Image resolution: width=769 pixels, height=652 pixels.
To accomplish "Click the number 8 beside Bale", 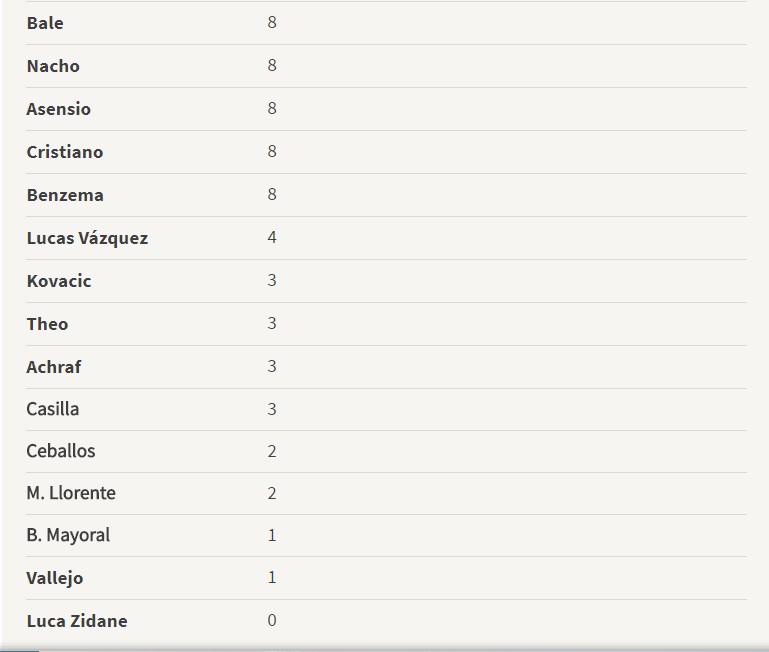I will point(272,23).
